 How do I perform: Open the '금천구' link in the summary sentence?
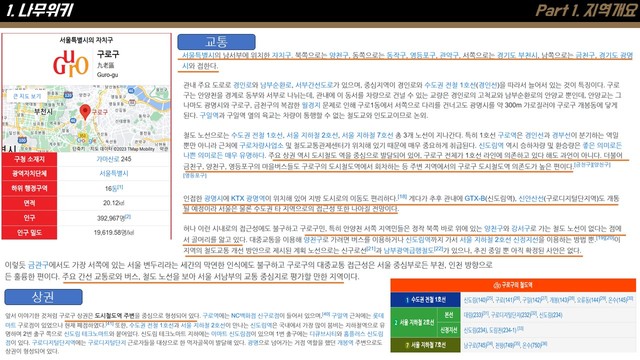[38, 265]
